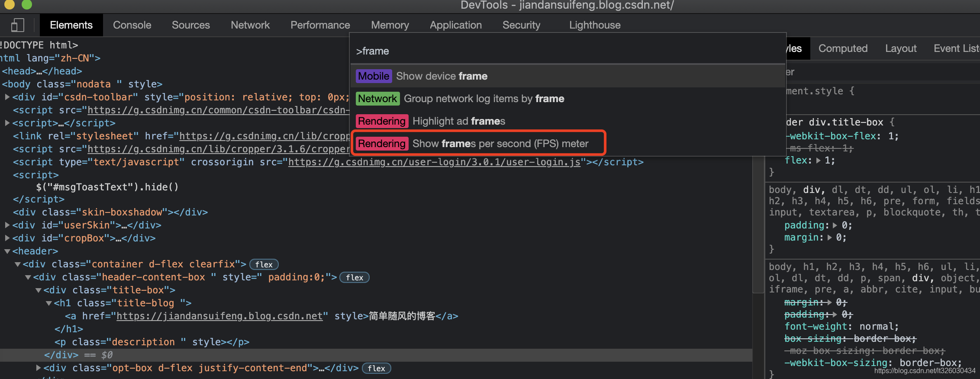The height and width of the screenshot is (379, 980).
Task: Expand the 'margin: 0' shorthand in body, div rule
Action: click(829, 238)
